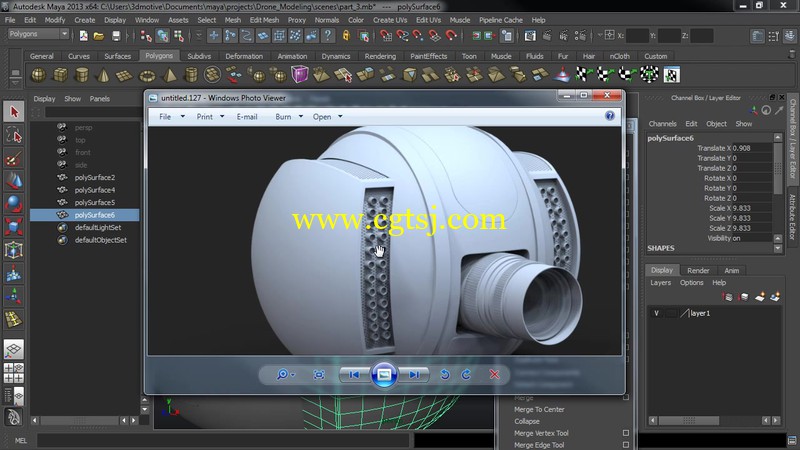Create a Polygon Torus from shelf

point(147,76)
